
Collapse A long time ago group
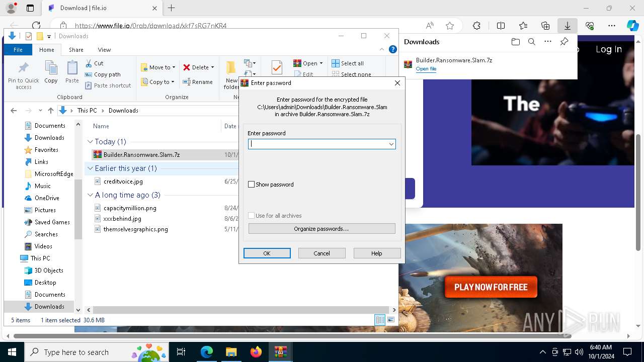pos(90,195)
